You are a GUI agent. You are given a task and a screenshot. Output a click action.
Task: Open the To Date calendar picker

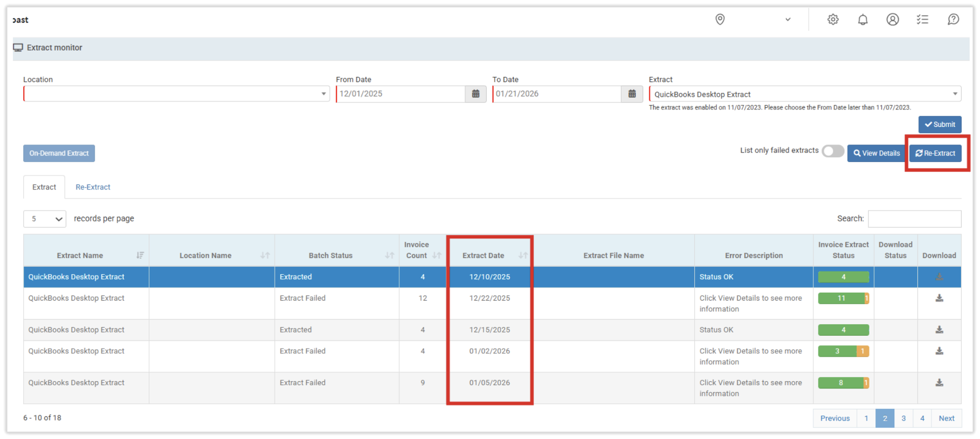[x=632, y=94]
